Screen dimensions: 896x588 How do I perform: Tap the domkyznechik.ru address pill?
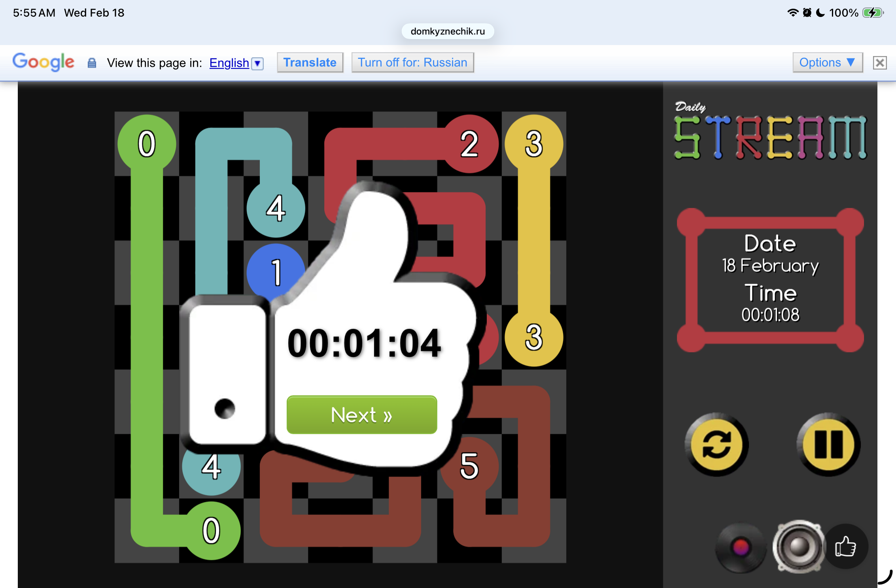click(448, 31)
